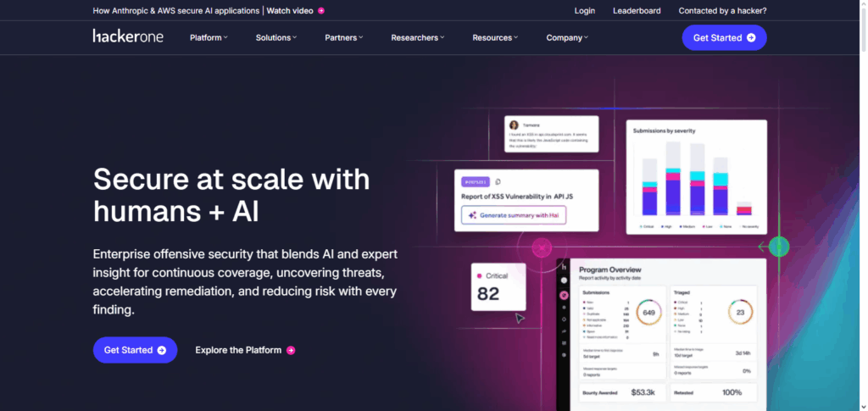Click copy icon next to report ID badge

click(498, 181)
